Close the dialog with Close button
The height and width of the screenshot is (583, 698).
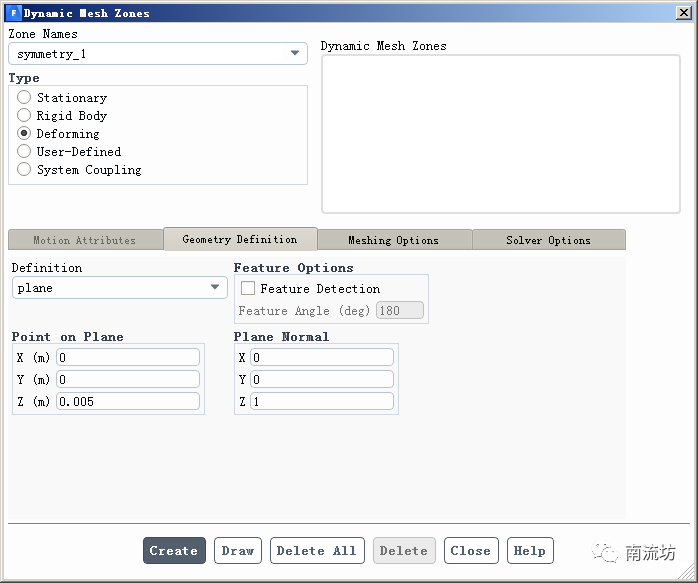(x=470, y=551)
